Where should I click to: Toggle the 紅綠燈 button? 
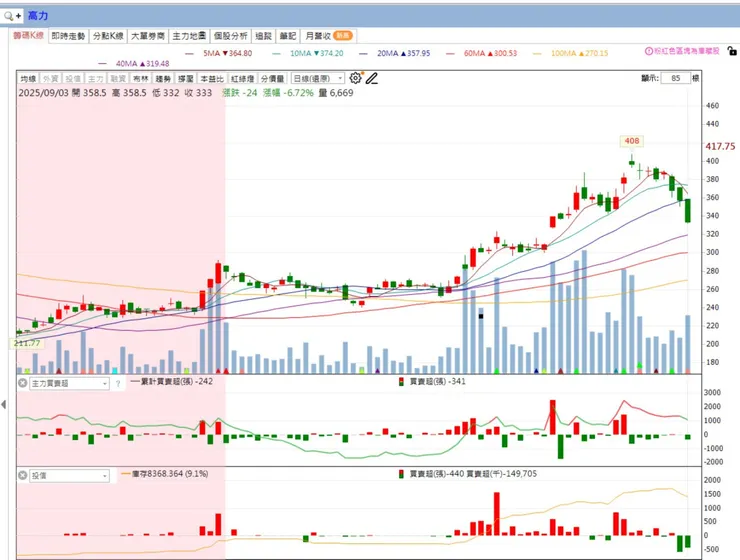pyautogui.click(x=243, y=78)
